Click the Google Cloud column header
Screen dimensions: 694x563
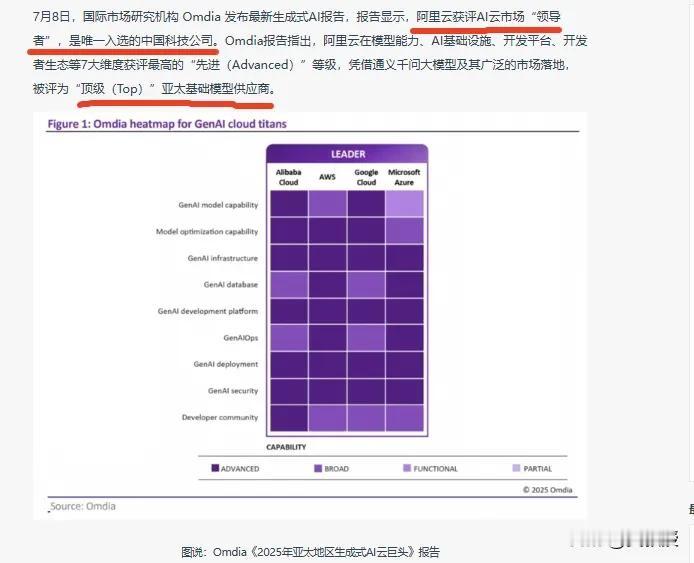tap(366, 177)
